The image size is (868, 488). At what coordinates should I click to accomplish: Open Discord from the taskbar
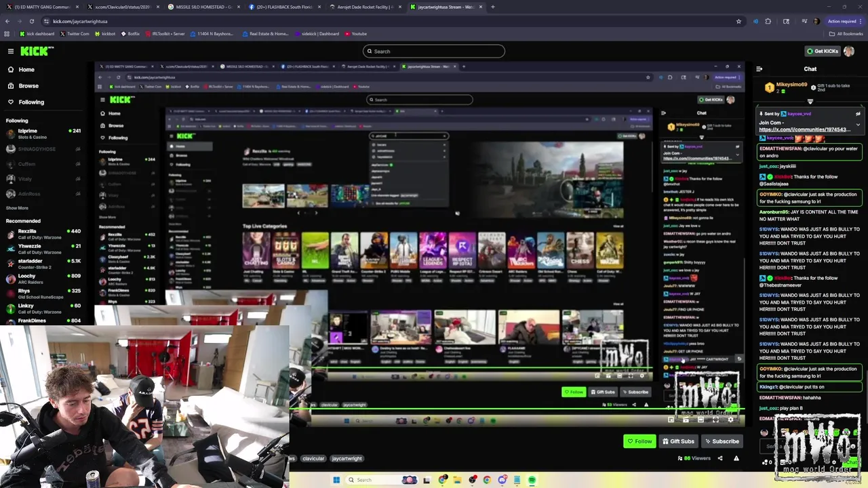pos(502,480)
